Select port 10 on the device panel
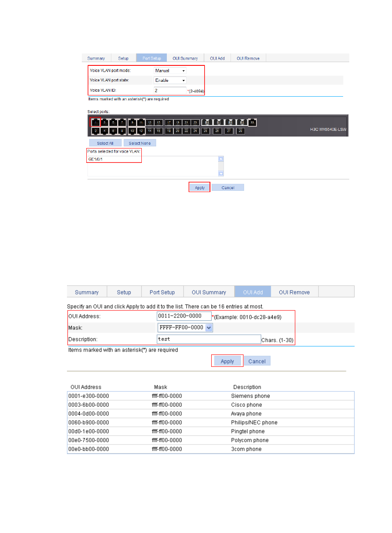The width and height of the screenshot is (392, 533). [132, 131]
